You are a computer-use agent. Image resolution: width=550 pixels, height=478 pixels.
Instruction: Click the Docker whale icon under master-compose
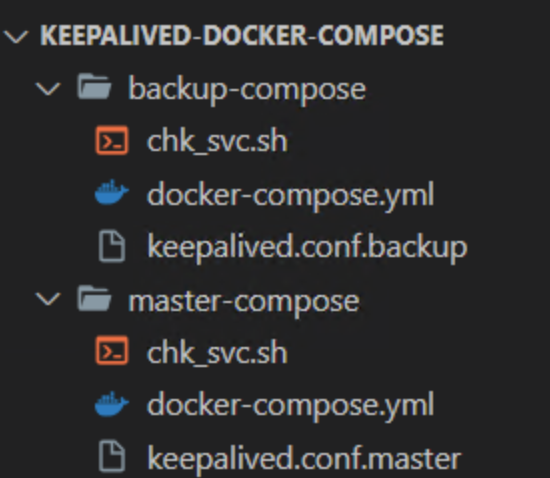pos(112,404)
